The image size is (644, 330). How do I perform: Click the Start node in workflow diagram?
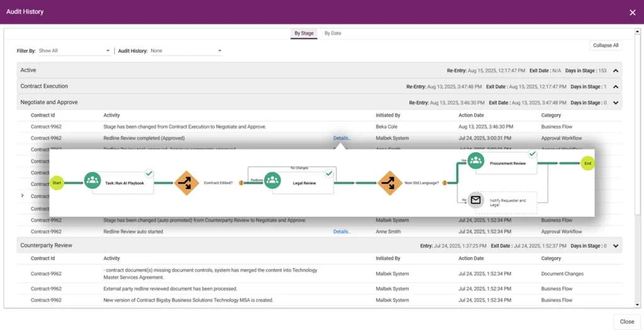pyautogui.click(x=57, y=183)
